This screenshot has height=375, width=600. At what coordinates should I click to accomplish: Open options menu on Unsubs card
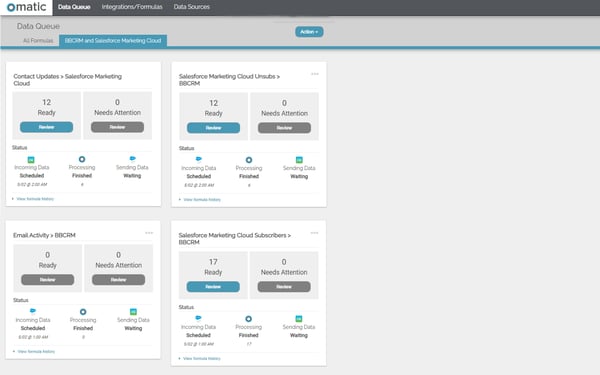point(315,74)
